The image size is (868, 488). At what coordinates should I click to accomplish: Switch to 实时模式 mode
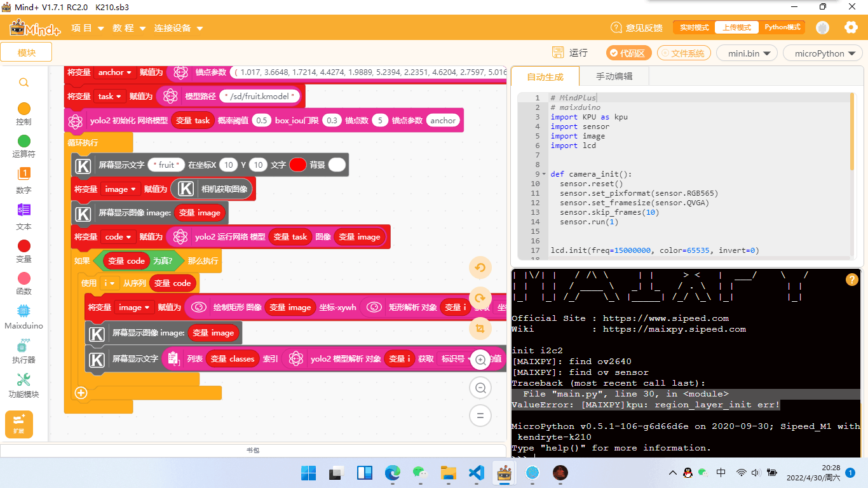694,27
